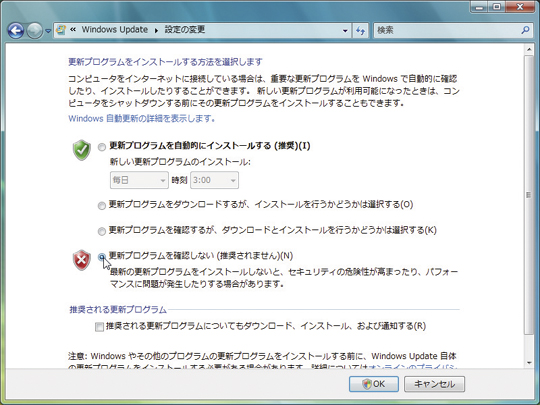Select download but choose install radio option
540x405 pixels.
[x=102, y=206]
